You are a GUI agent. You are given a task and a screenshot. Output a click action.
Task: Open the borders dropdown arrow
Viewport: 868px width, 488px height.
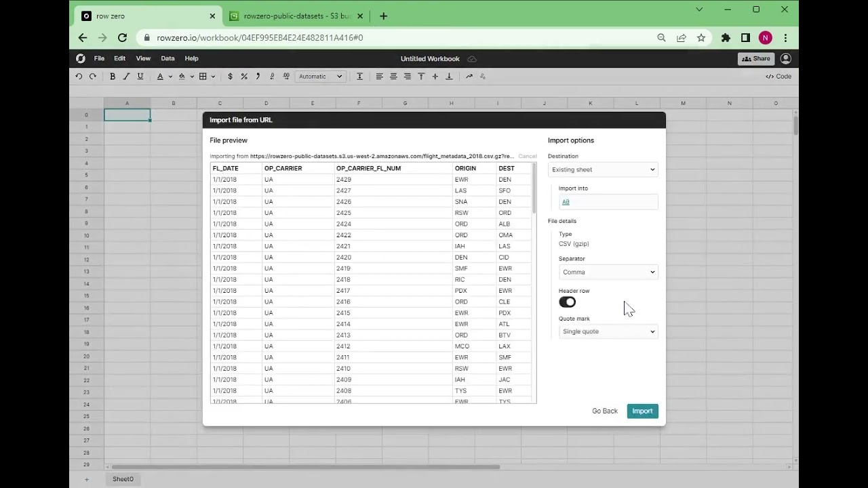coord(213,77)
